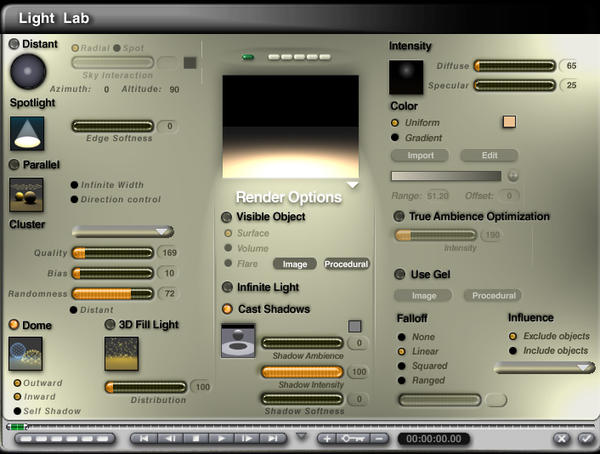Click the white memory dots above preview

click(299, 57)
